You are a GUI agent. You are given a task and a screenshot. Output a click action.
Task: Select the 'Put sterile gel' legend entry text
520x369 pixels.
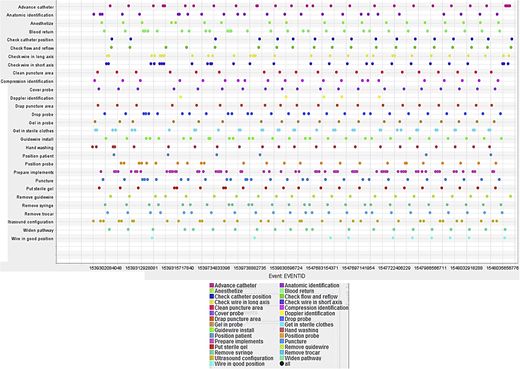pyautogui.click(x=231, y=347)
